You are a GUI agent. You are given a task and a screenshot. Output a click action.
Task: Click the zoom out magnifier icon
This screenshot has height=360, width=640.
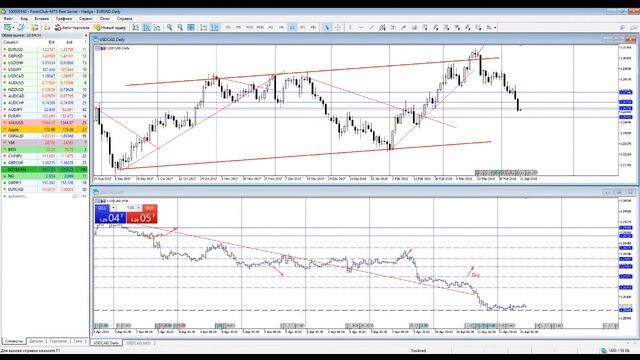point(180,27)
